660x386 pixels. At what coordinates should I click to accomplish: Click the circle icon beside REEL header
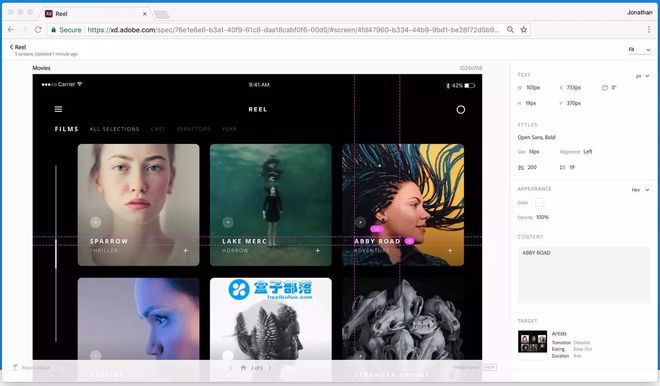tap(461, 109)
